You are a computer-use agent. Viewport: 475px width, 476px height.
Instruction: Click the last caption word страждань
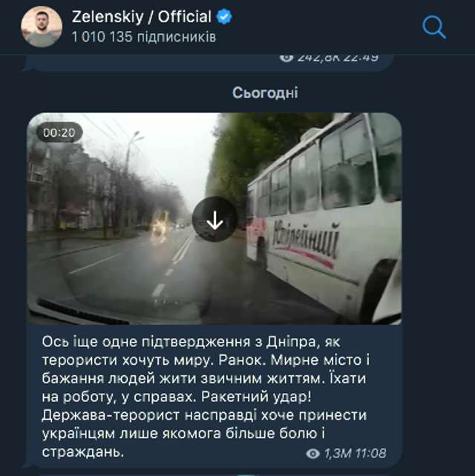(x=83, y=452)
